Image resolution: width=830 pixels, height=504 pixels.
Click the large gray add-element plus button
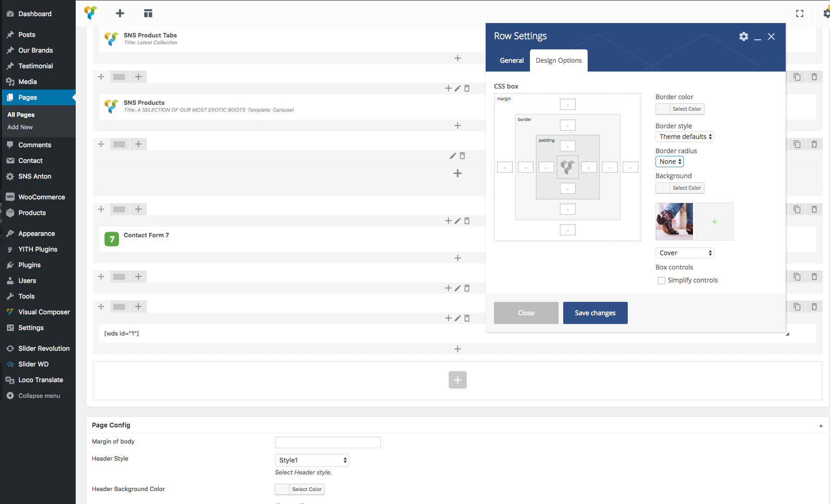pyautogui.click(x=457, y=380)
